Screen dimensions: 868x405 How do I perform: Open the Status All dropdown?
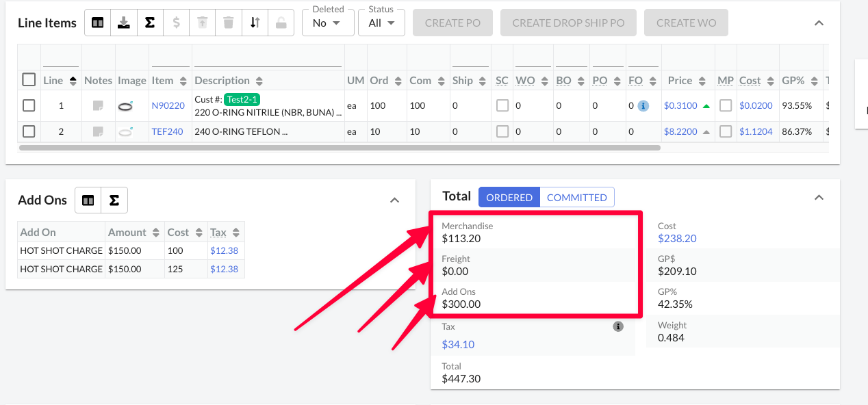point(381,23)
